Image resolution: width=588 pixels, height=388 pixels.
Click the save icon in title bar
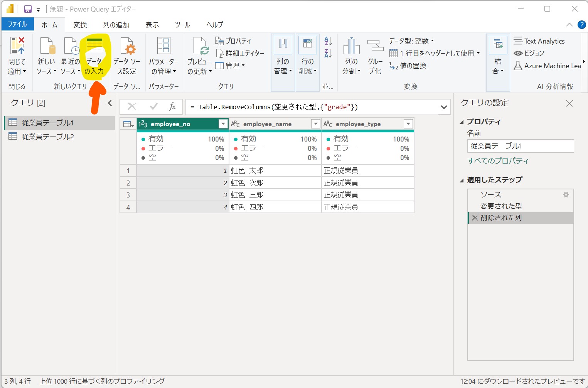[28, 9]
